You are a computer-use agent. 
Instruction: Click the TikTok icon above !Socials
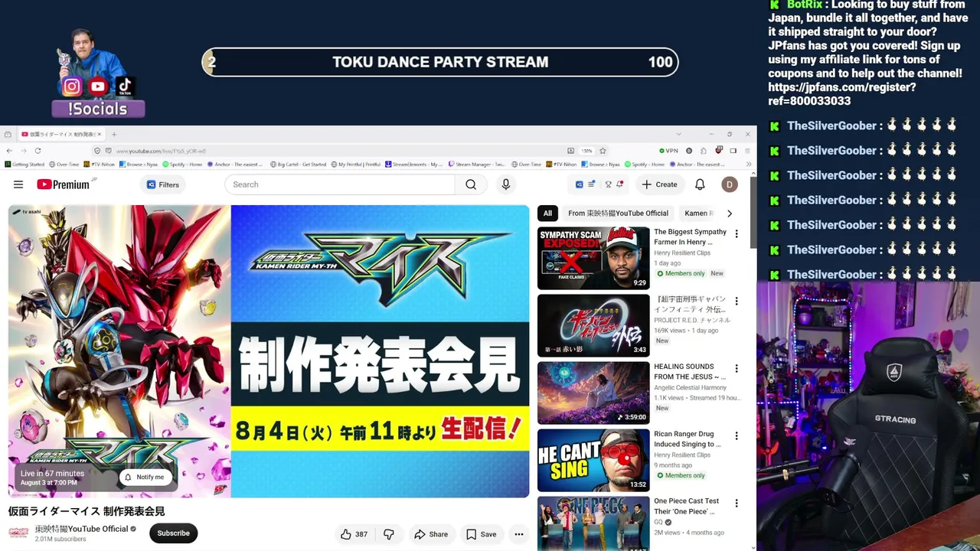[125, 86]
